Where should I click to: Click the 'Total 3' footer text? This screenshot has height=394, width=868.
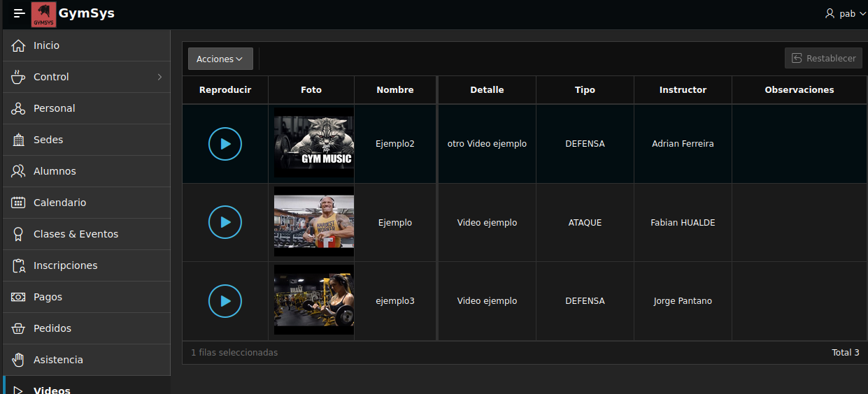(x=846, y=353)
